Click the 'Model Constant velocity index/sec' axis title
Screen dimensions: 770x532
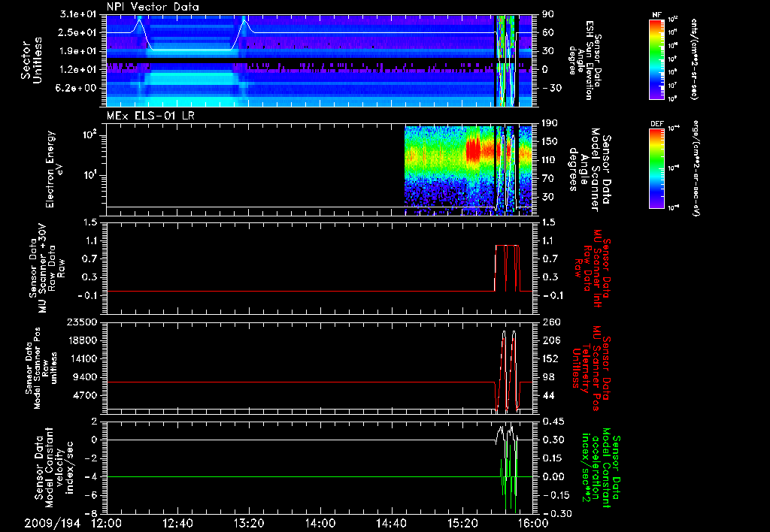click(54, 467)
